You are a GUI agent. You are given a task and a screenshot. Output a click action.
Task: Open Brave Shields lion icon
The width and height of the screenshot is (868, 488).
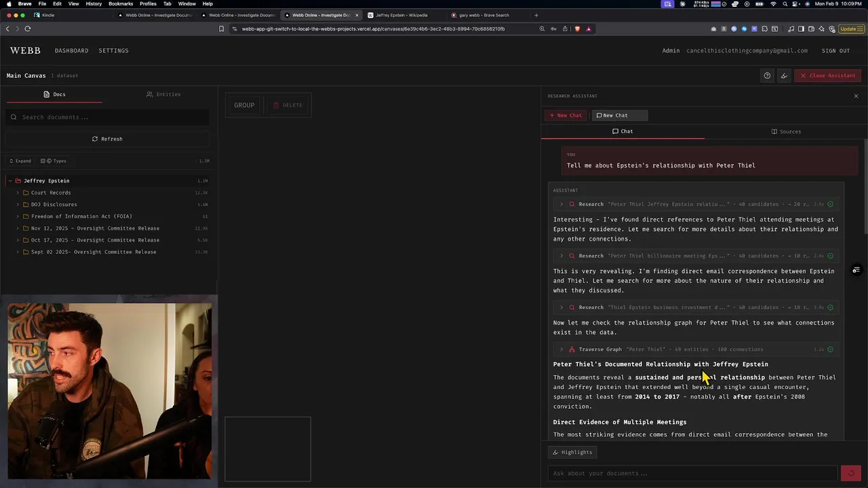click(577, 28)
